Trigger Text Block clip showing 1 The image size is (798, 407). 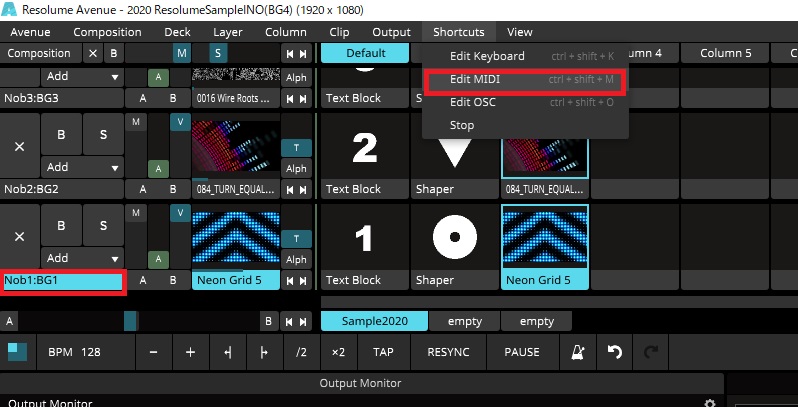365,237
